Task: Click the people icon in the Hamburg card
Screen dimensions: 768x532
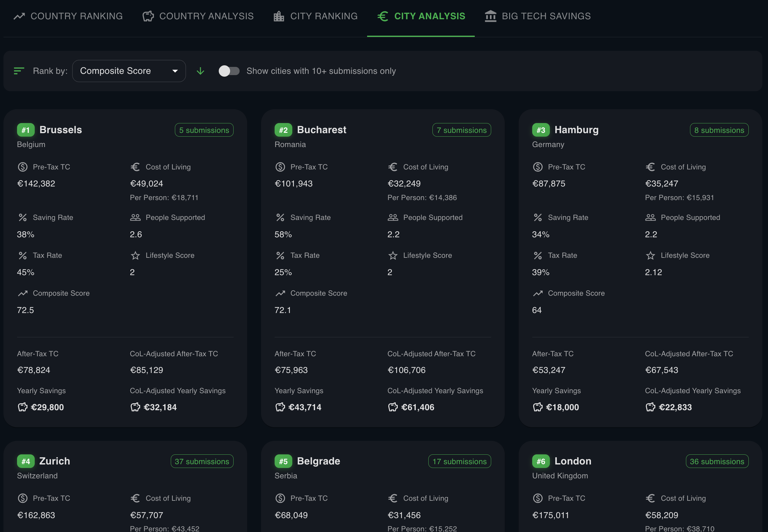Action: point(650,218)
